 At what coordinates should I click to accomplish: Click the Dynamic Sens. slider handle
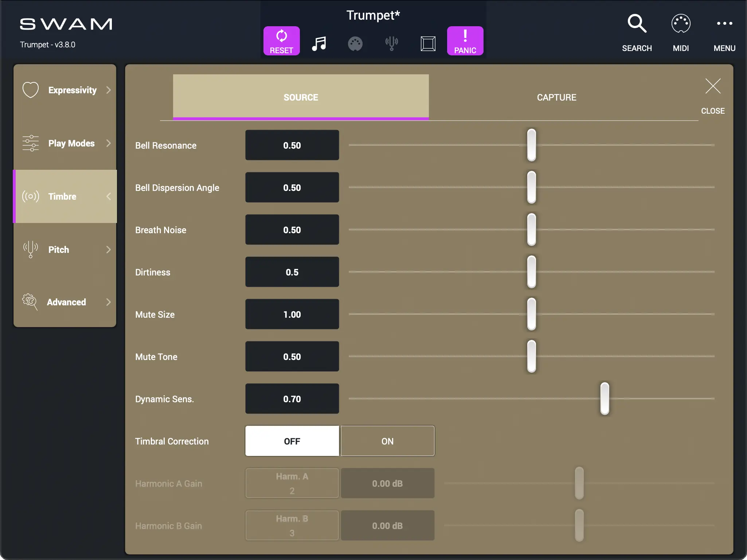tap(604, 399)
